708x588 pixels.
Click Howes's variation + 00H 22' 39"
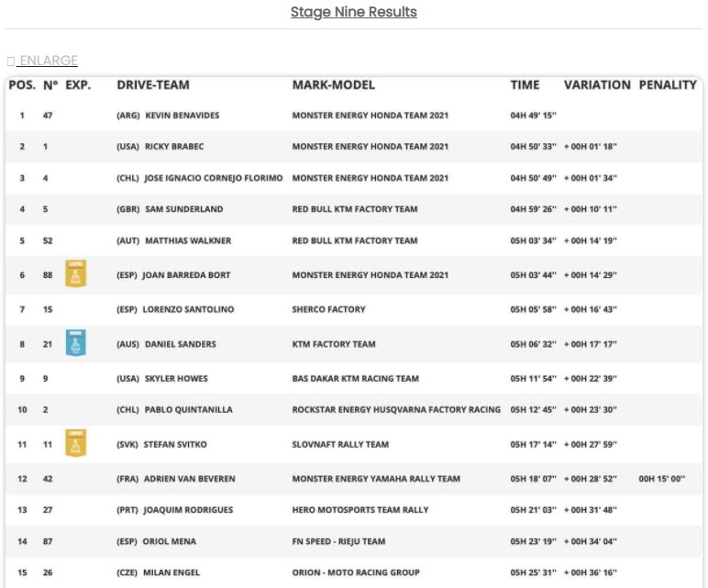(591, 379)
